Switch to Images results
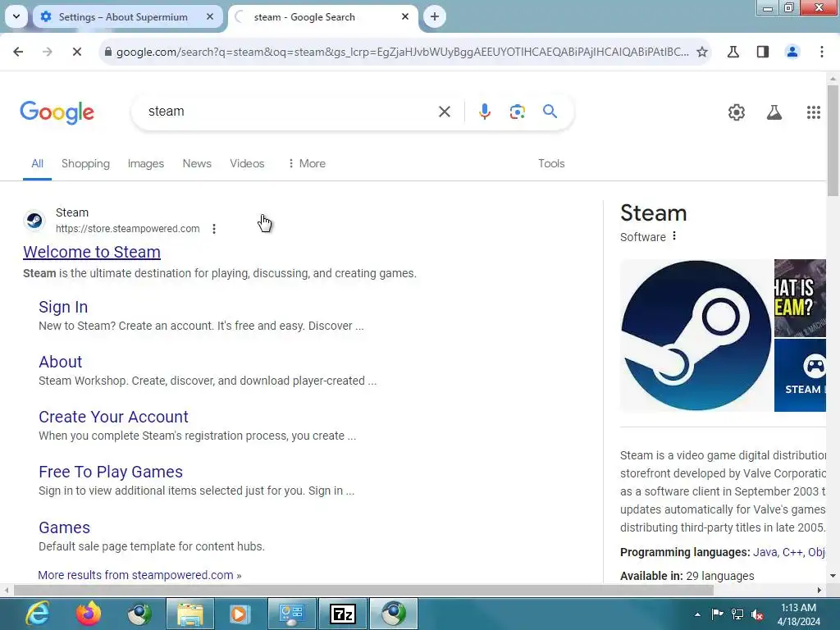840x630 pixels. (146, 163)
